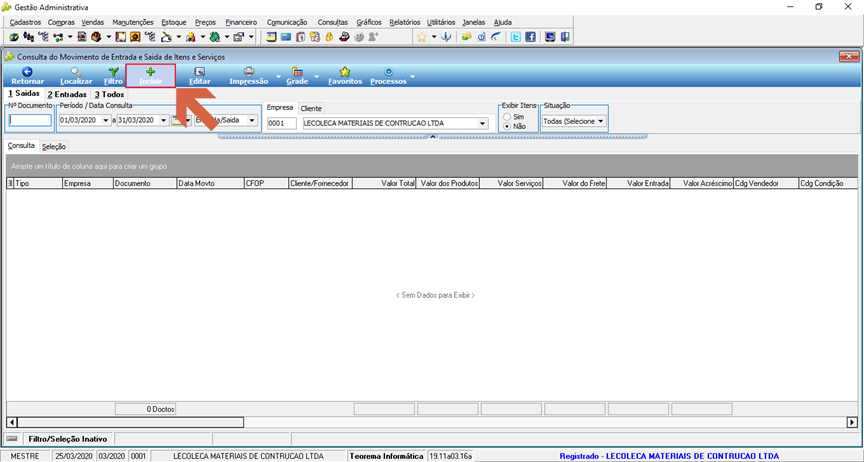The image size is (864, 462).
Task: Click the blue anchor icon in the top toolbar
Action: (446, 37)
